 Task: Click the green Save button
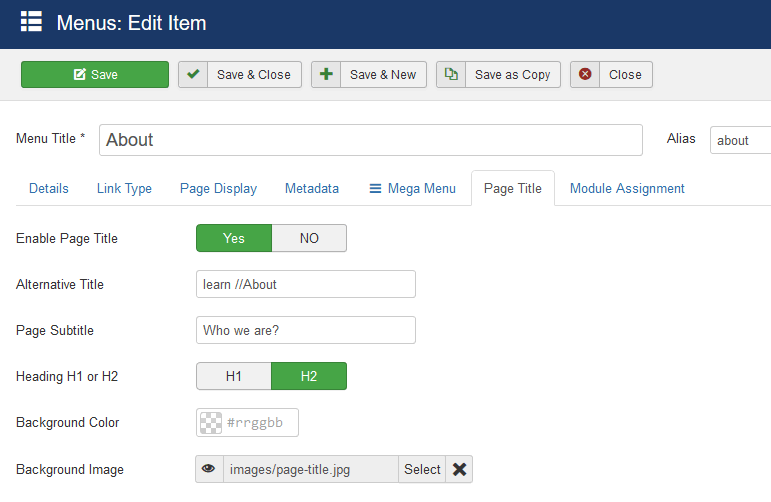[x=95, y=75]
